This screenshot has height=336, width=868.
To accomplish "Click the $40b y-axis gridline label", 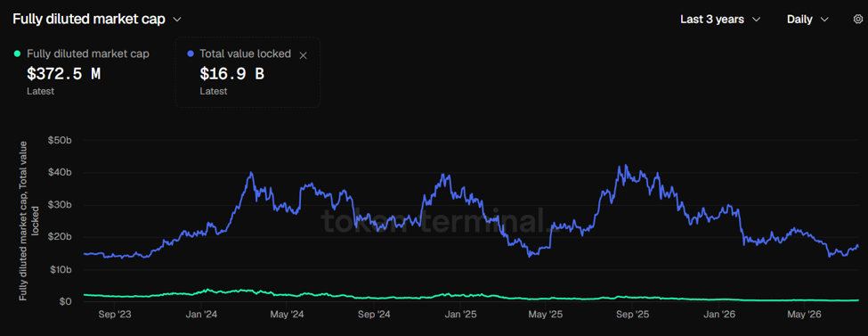I will (x=59, y=172).
